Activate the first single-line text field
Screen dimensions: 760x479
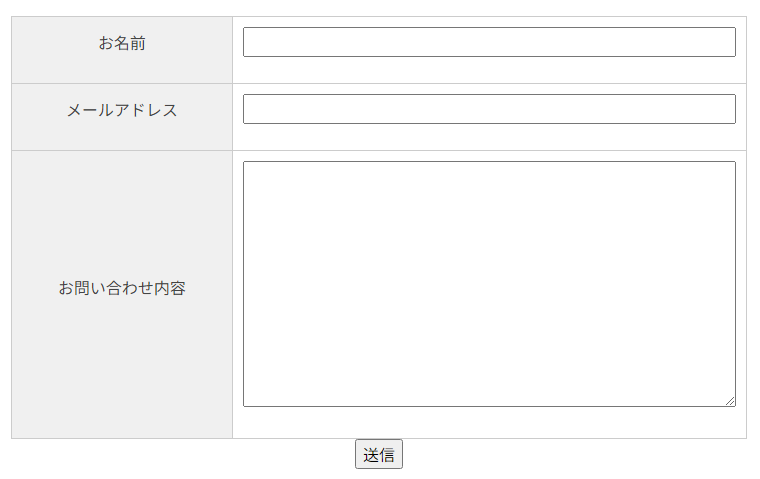pos(489,42)
